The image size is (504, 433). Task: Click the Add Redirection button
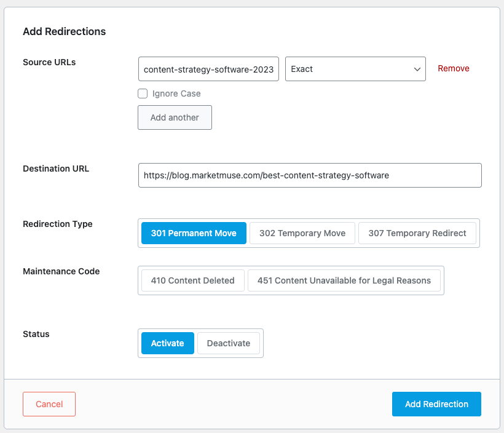[x=436, y=404]
